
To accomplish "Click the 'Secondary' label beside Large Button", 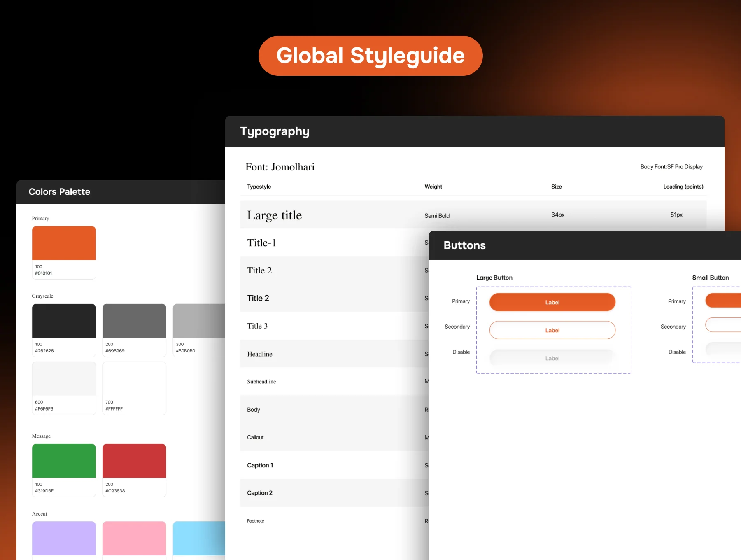I will [457, 327].
